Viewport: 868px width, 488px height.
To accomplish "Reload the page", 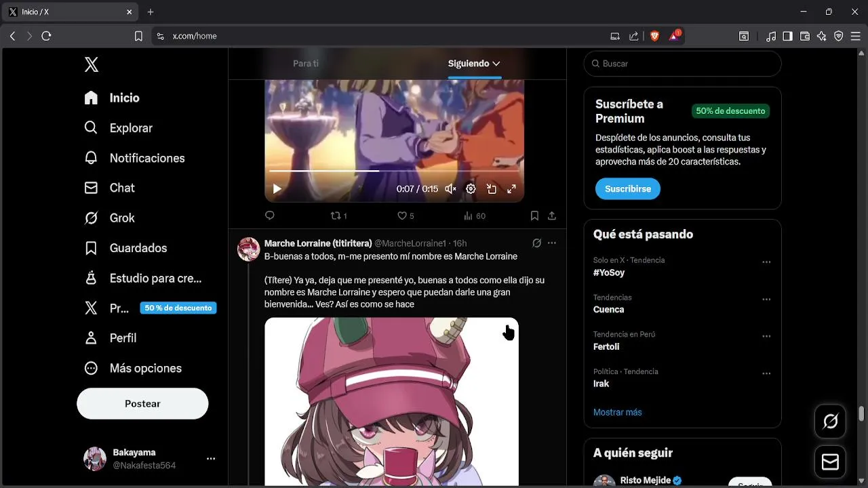I will pos(46,36).
